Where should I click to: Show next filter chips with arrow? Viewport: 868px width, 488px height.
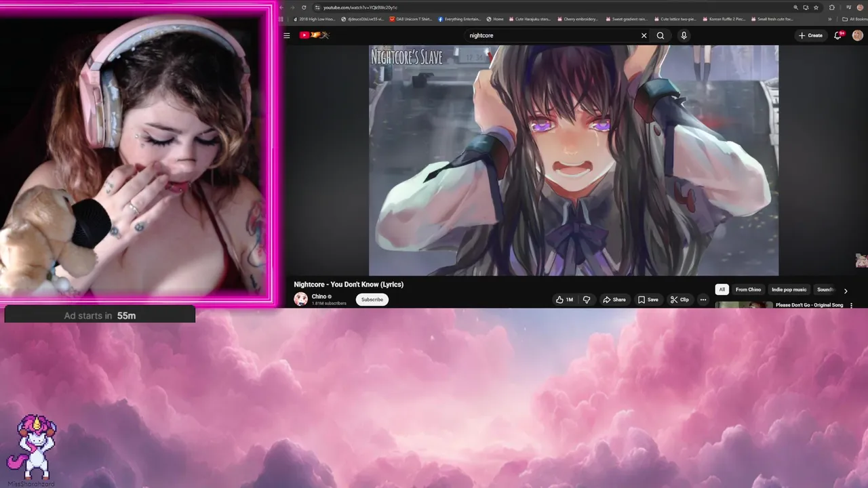846,291
